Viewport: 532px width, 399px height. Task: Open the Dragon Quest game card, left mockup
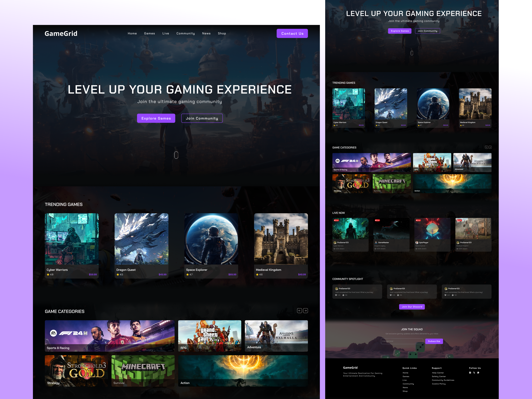(141, 246)
